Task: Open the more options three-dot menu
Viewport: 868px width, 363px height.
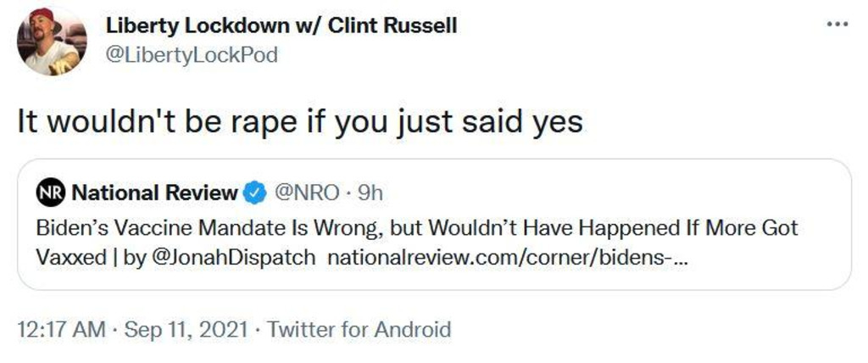Action: 837,25
